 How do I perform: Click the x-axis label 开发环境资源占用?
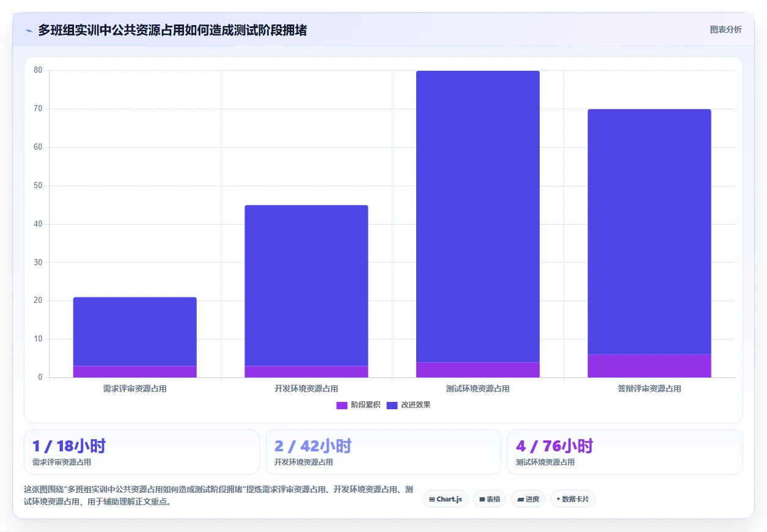click(306, 388)
